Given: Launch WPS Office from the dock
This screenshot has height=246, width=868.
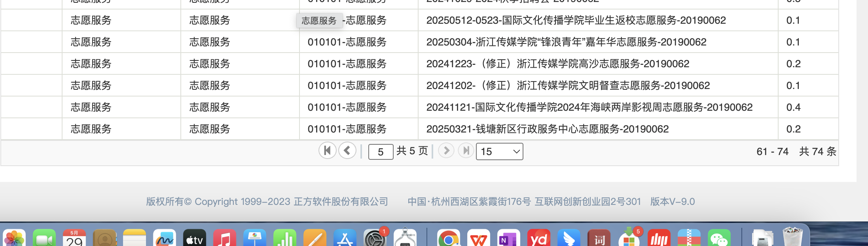Looking at the screenshot, I should click(478, 238).
